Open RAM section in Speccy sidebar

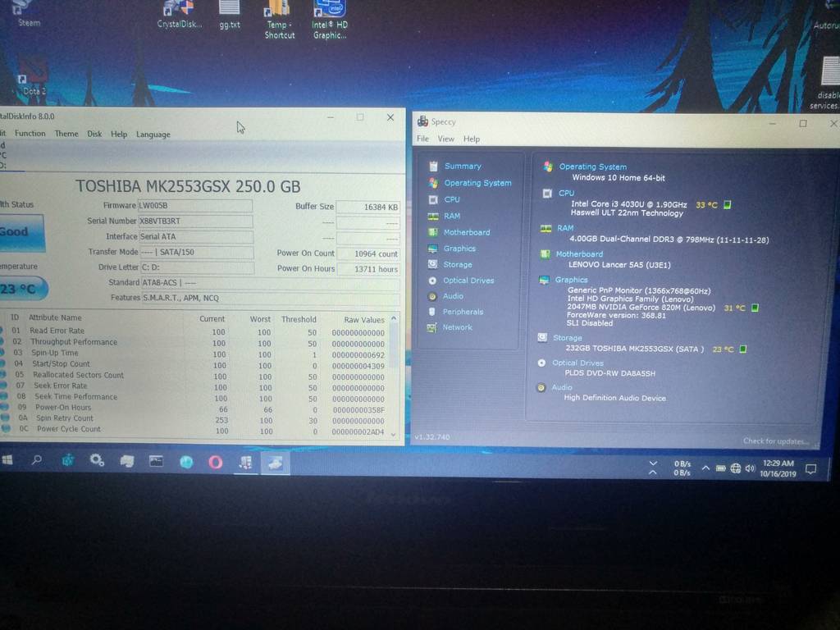[452, 216]
